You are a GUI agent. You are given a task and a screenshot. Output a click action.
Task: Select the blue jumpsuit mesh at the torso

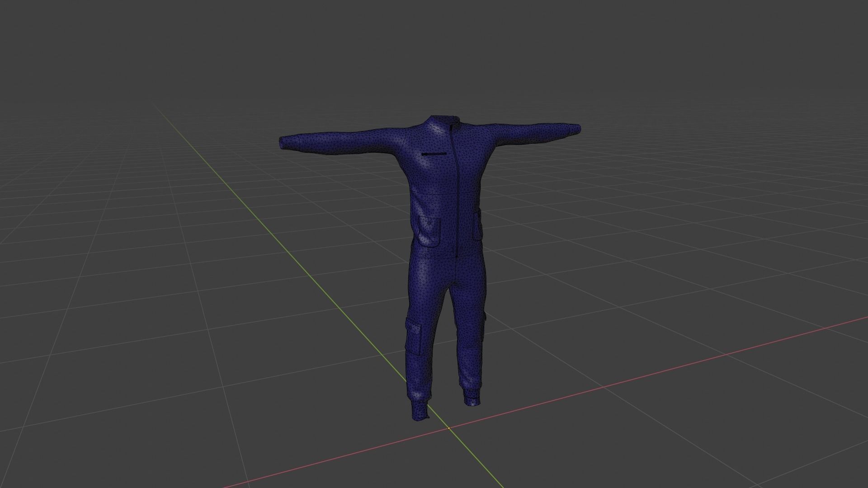pyautogui.click(x=445, y=190)
